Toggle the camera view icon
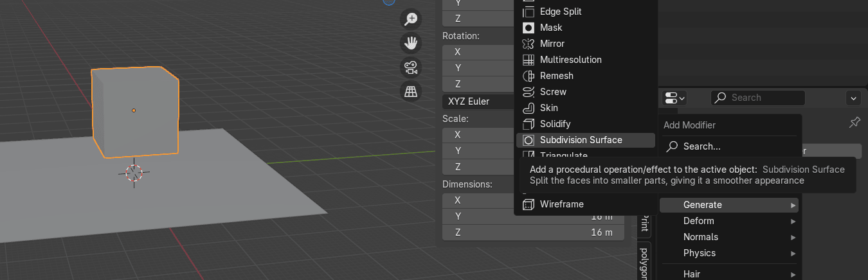The width and height of the screenshot is (868, 280). (411, 67)
